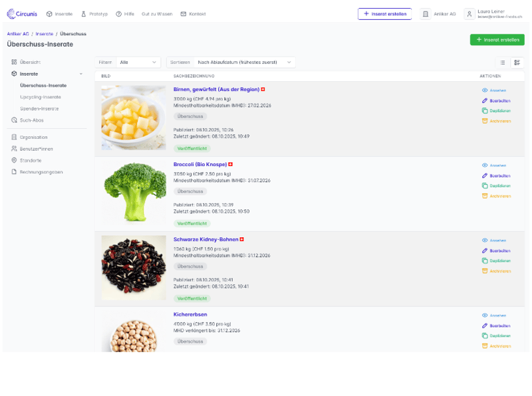
Task: Open the Filtern dropdown showing Alle
Action: (x=138, y=62)
